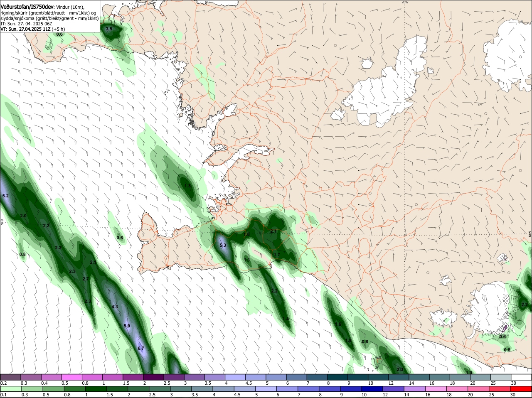Click the 1.7 precipitation value
The width and height of the screenshot is (532, 398).
(x=277, y=255)
